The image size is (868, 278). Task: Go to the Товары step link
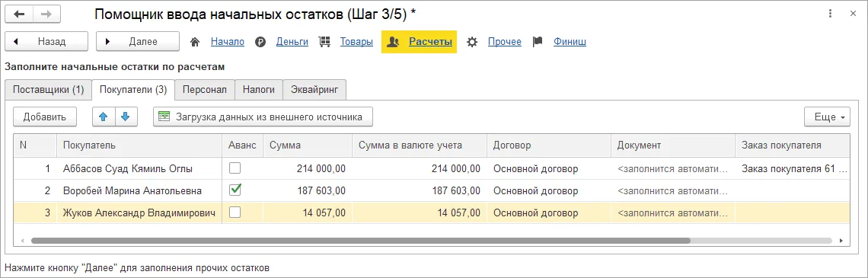(356, 42)
